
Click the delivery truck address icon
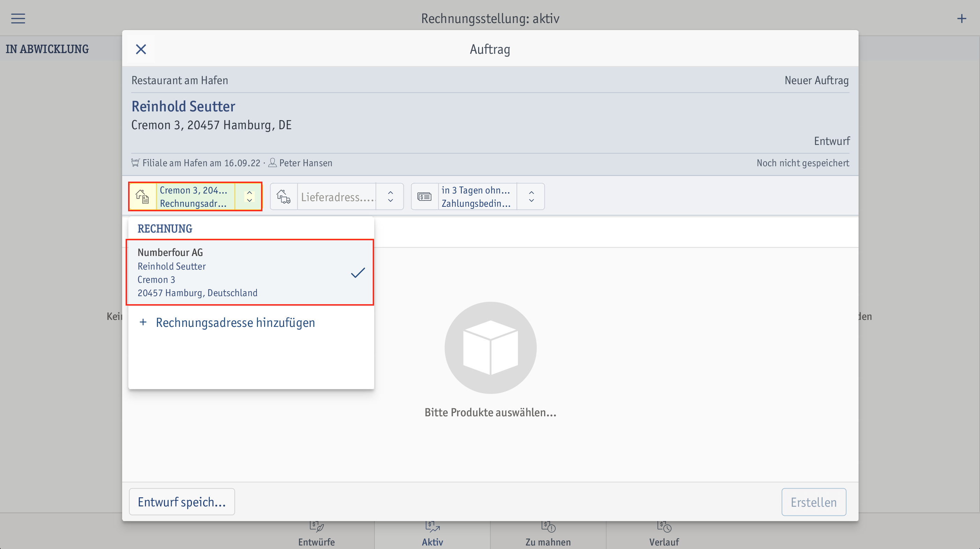click(283, 197)
